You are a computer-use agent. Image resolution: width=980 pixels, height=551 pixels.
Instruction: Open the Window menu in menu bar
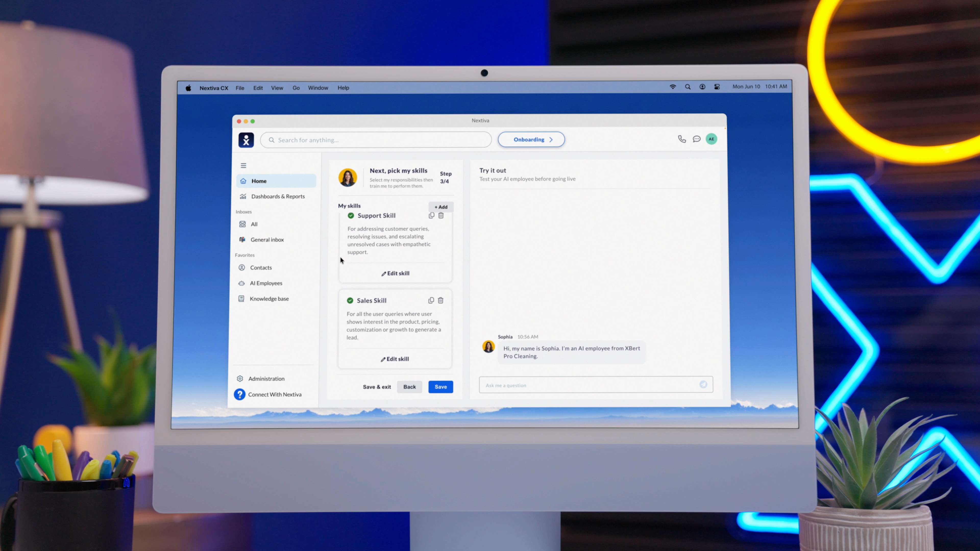click(318, 88)
